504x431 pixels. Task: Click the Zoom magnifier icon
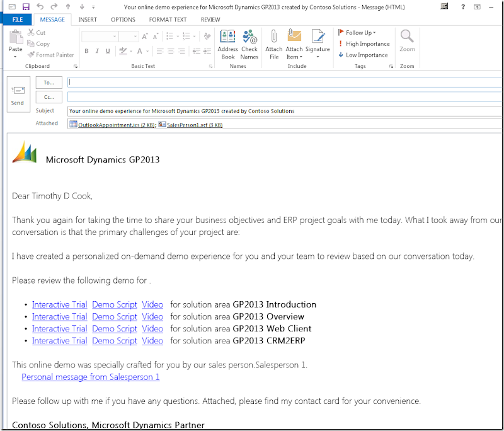(407, 38)
